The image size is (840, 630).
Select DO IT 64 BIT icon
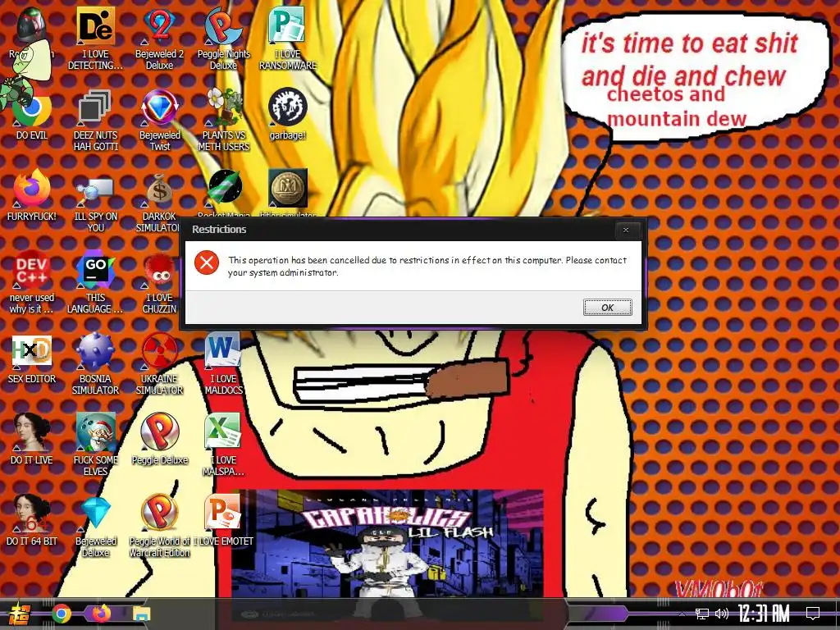coord(32,519)
